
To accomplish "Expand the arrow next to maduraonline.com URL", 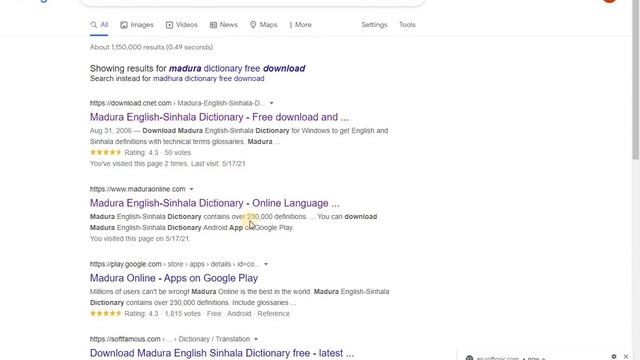I will point(191,189).
